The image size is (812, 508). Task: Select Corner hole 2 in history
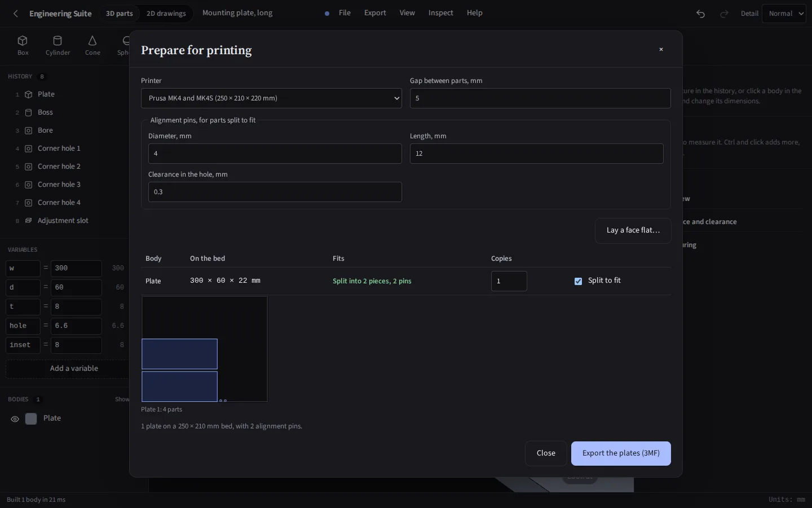[x=59, y=167]
